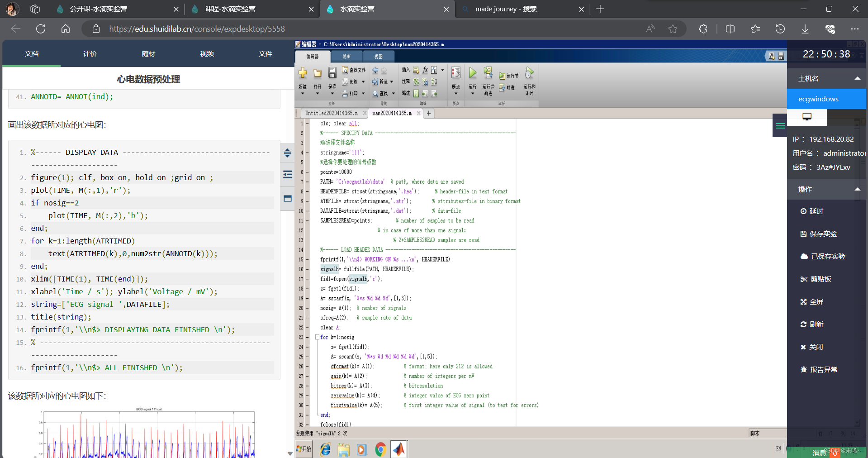The width and height of the screenshot is (868, 458).
Task: Click the Breakpoints (断点) icon
Action: tap(456, 73)
